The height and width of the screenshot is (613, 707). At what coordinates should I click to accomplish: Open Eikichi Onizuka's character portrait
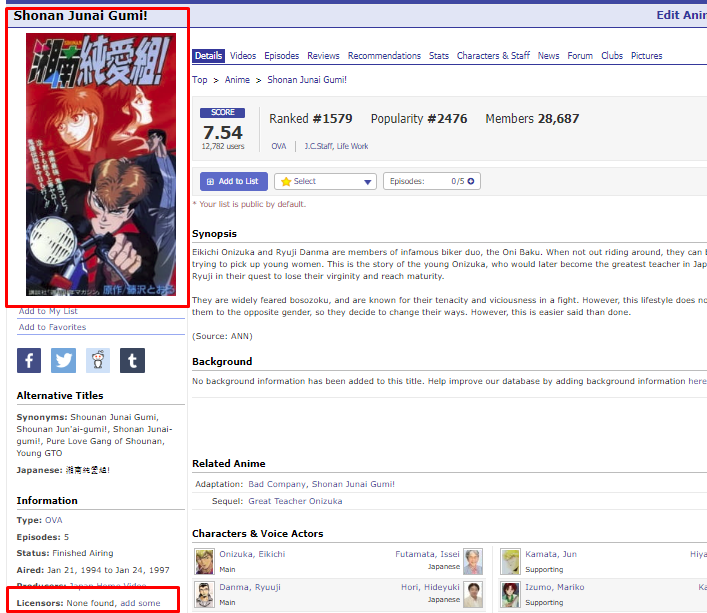(x=204, y=561)
